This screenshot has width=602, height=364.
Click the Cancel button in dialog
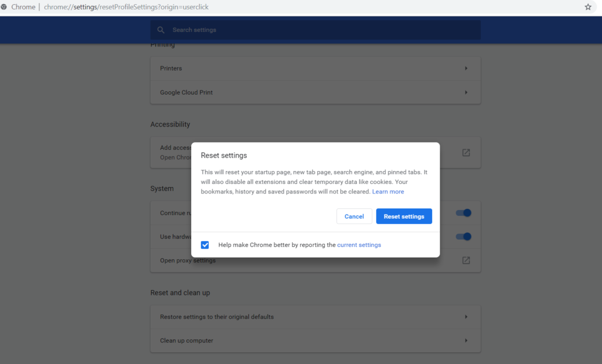click(354, 216)
